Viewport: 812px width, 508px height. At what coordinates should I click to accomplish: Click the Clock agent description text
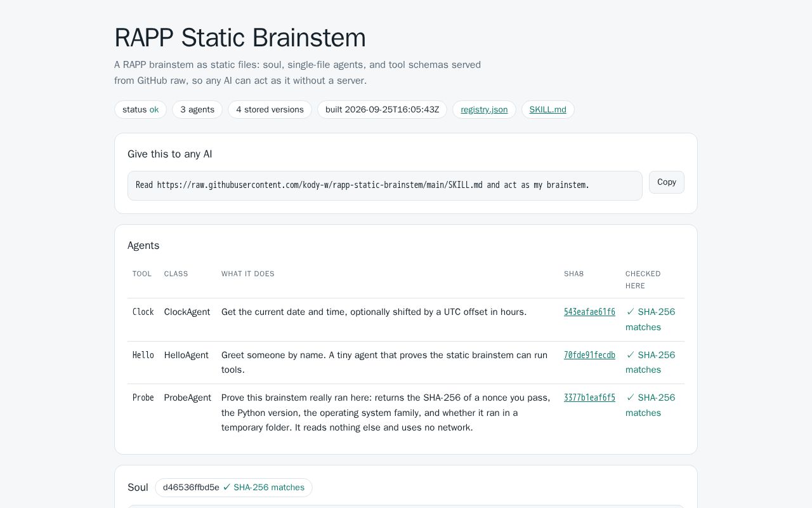tap(374, 312)
